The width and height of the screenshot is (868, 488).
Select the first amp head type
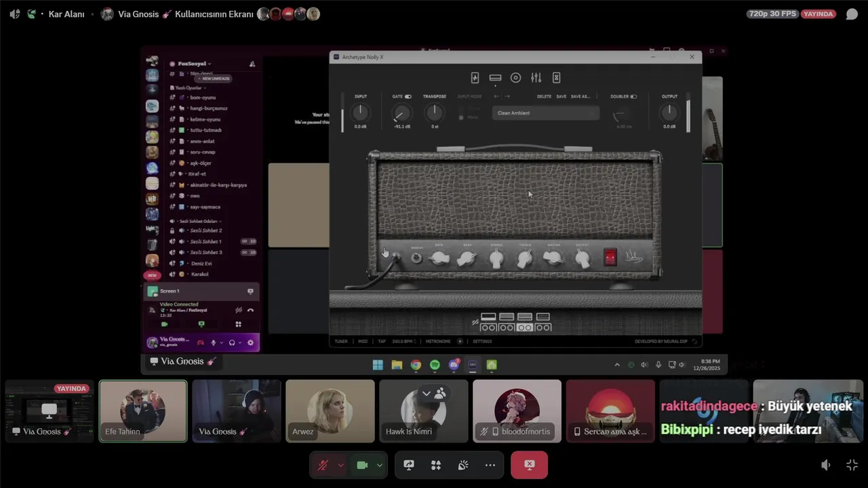(488, 317)
